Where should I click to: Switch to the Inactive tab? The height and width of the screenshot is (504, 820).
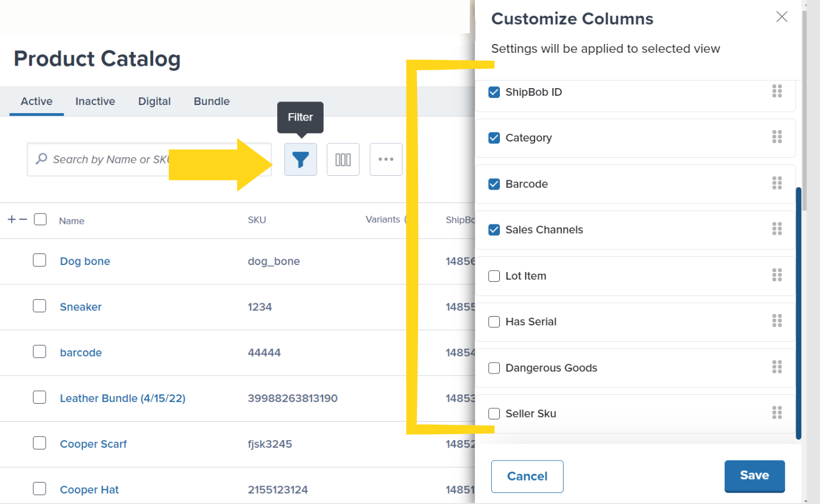pyautogui.click(x=95, y=101)
